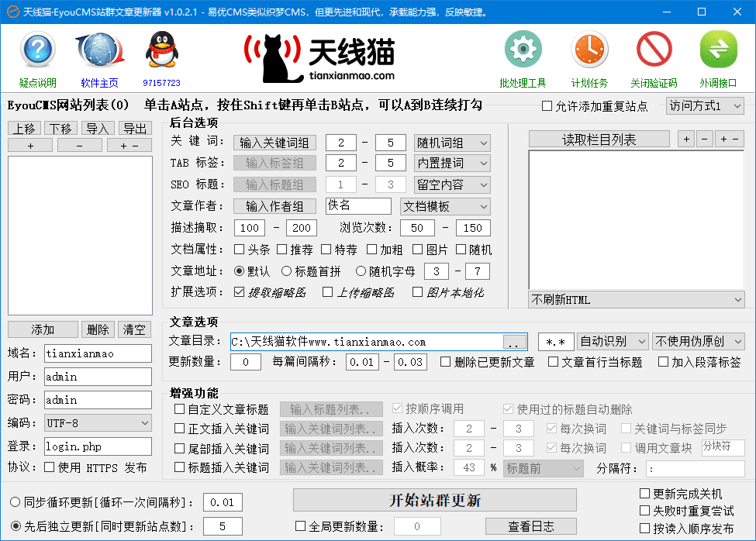Click the 读取栏目列表 button

599,140
